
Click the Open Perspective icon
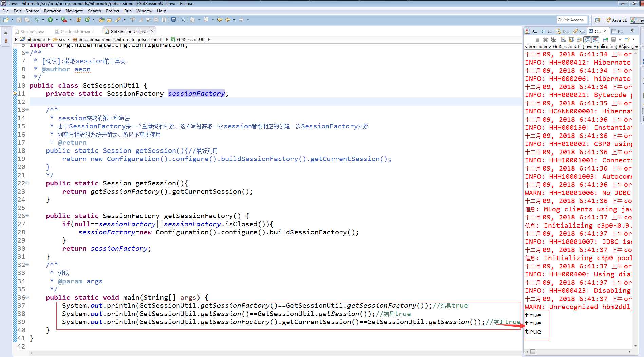598,20
